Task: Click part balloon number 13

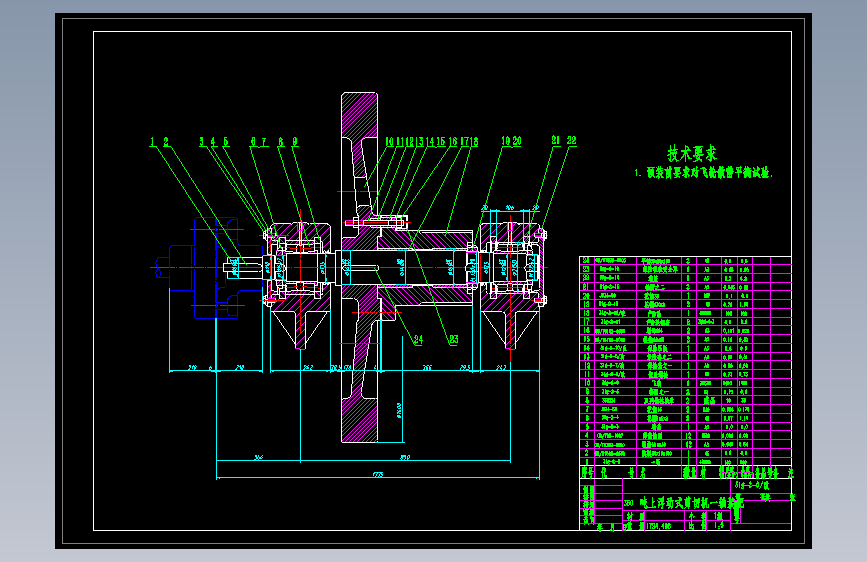Action: point(420,142)
